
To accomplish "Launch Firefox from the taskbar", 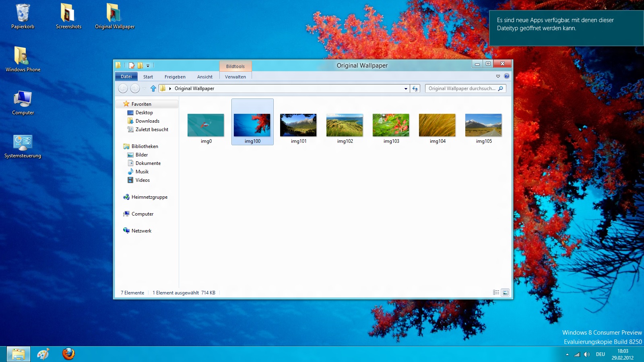I will point(68,354).
